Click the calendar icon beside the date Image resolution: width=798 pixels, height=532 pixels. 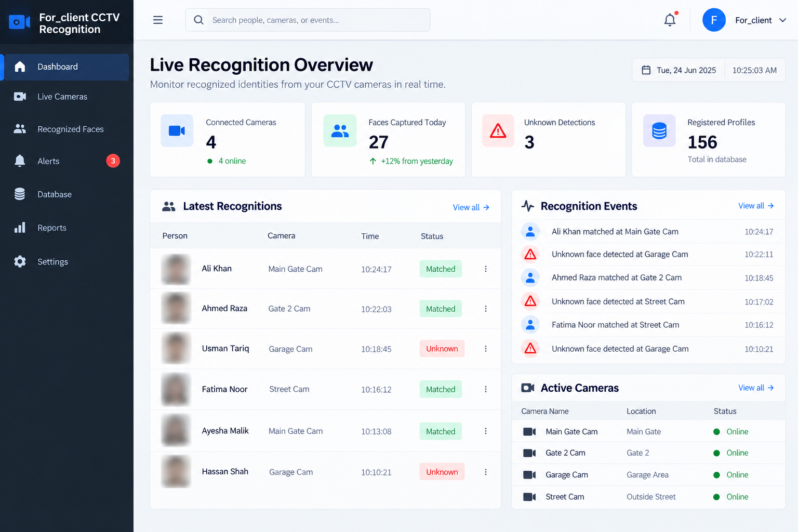pyautogui.click(x=646, y=70)
